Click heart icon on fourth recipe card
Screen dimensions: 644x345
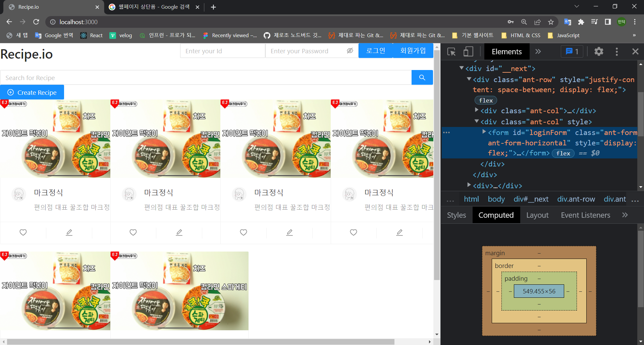pos(354,232)
